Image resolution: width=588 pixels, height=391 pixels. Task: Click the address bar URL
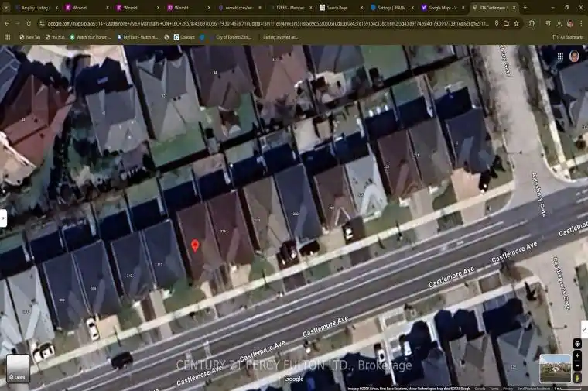[x=268, y=24]
